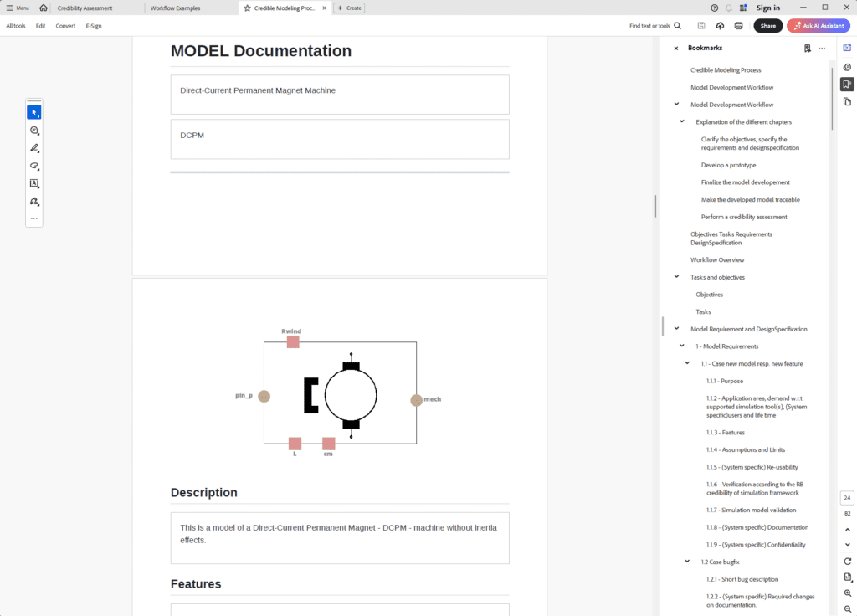This screenshot has width=857, height=616.
Task: Collapse Model Requirement and DesignSpecification bookmark
Action: [x=676, y=328]
